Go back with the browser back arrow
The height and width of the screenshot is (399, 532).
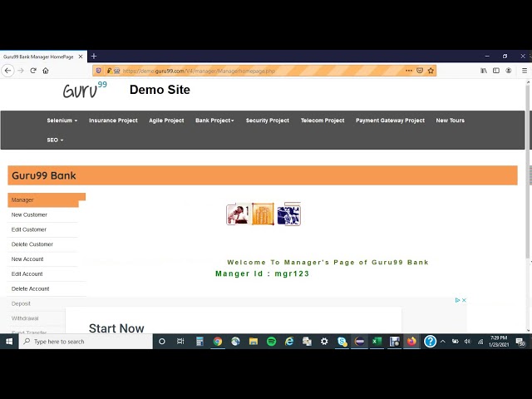pos(7,71)
